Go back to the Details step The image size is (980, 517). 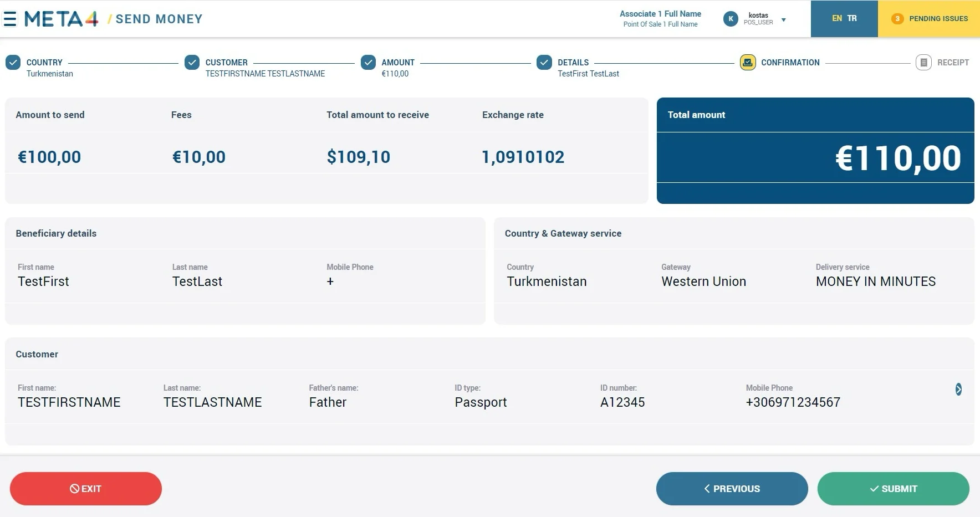tap(573, 63)
